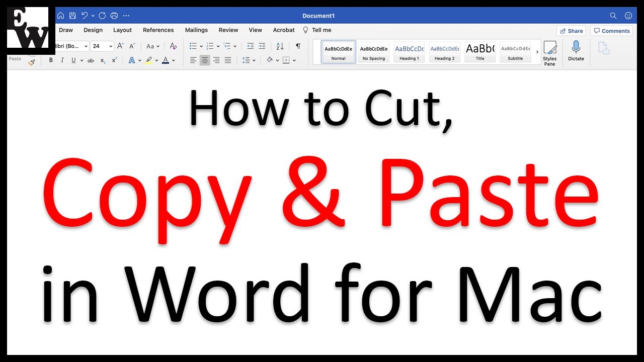
Task: Toggle Underline formatting
Action: 74,60
